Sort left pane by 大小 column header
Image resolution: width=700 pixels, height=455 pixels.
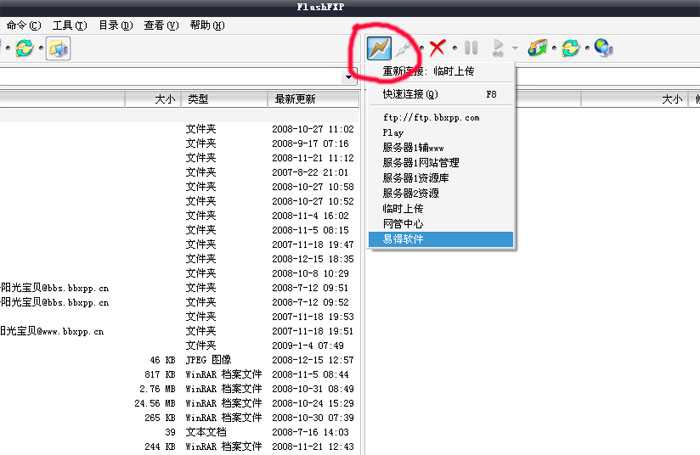pyautogui.click(x=153, y=99)
